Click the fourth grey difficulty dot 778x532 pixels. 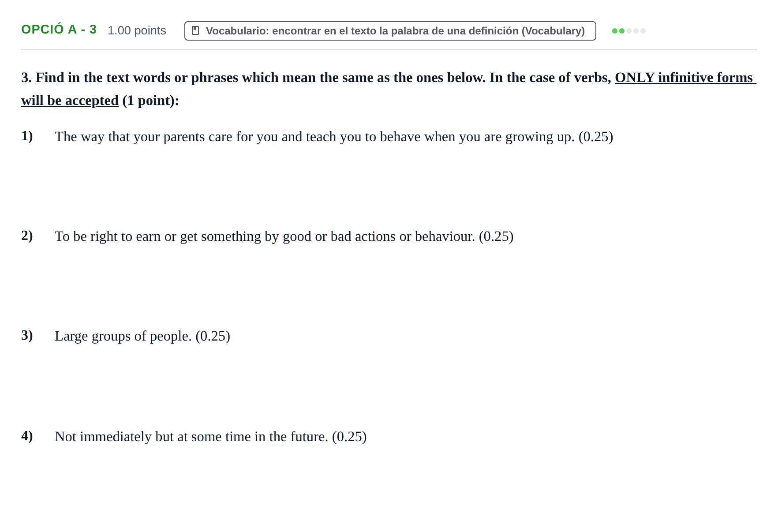tap(636, 31)
